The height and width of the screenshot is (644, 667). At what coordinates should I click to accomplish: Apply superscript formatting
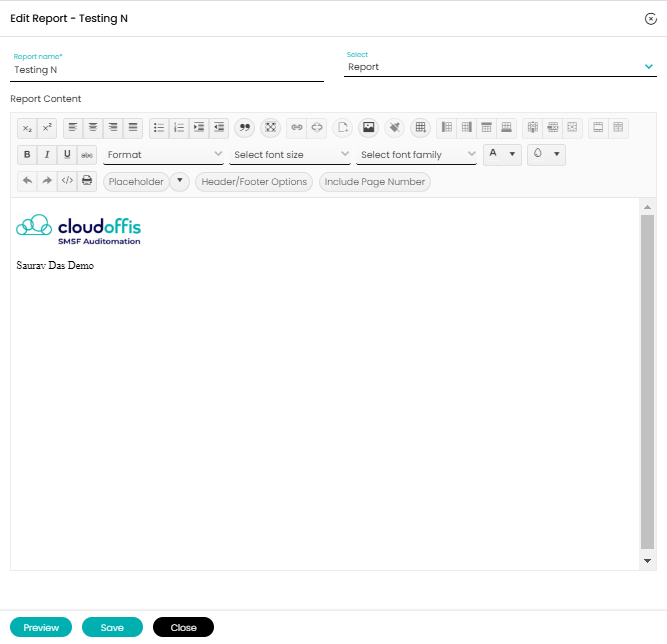[x=47, y=128]
